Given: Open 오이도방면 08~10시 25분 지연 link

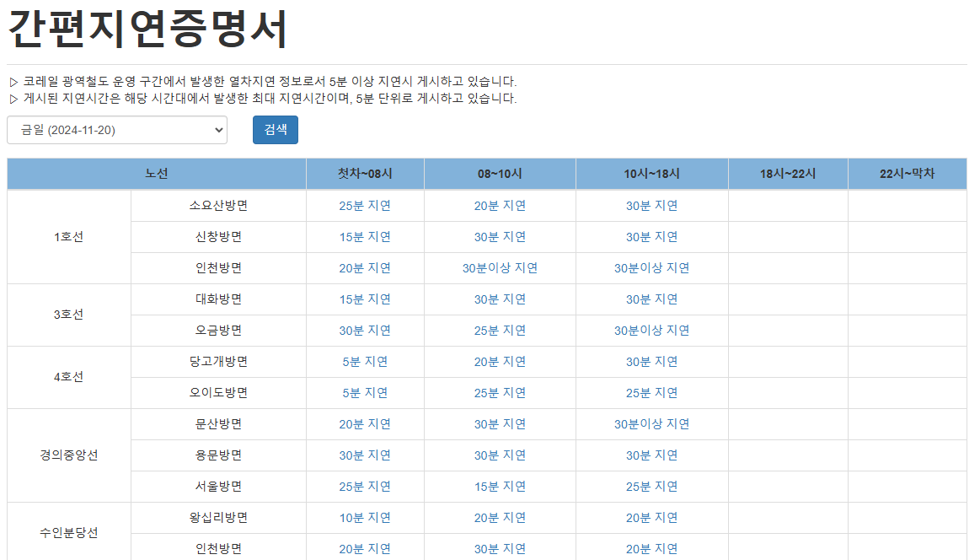Looking at the screenshot, I should coord(500,393).
